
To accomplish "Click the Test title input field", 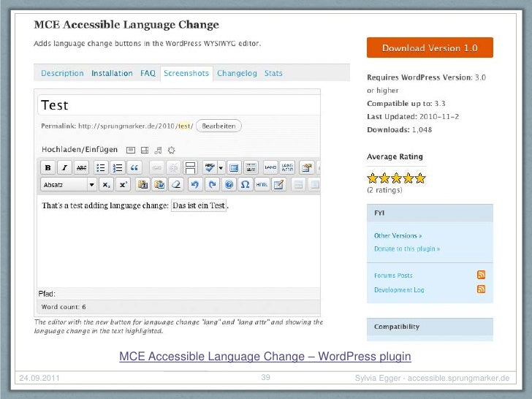I will tap(179, 105).
